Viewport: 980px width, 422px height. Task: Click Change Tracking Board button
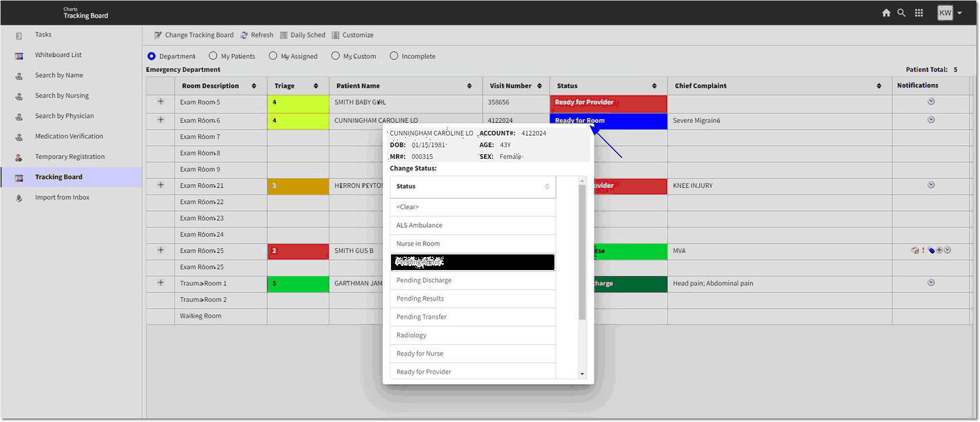point(194,35)
